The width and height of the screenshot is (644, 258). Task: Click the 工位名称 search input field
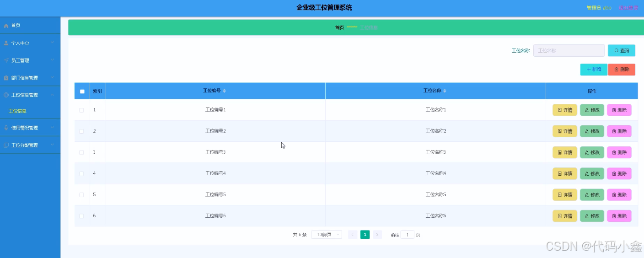[569, 50]
